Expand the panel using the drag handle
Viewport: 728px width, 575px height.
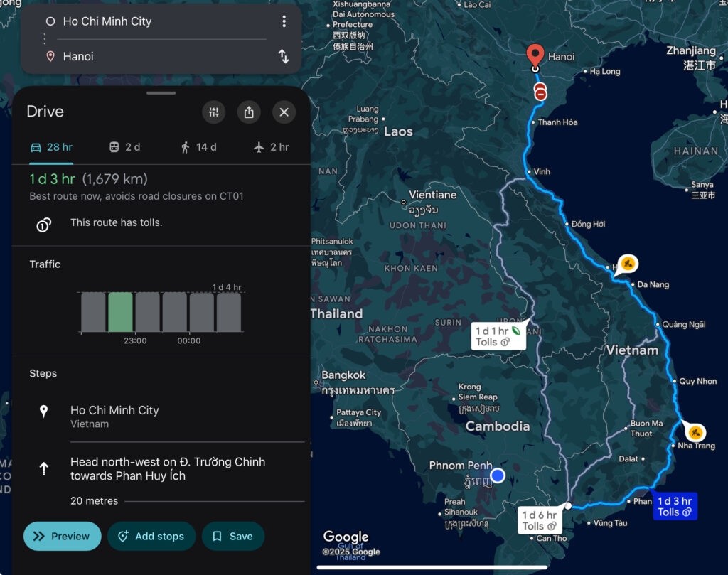click(x=161, y=93)
